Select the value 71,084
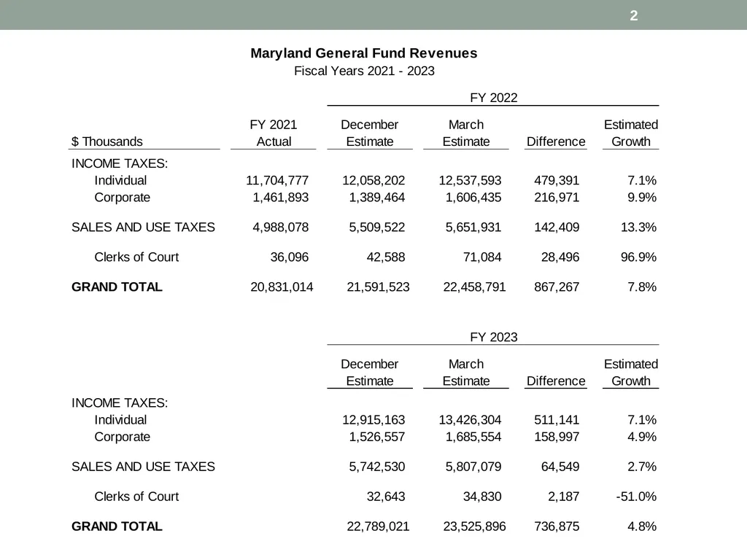Viewport: 747px width, 560px height. (482, 257)
